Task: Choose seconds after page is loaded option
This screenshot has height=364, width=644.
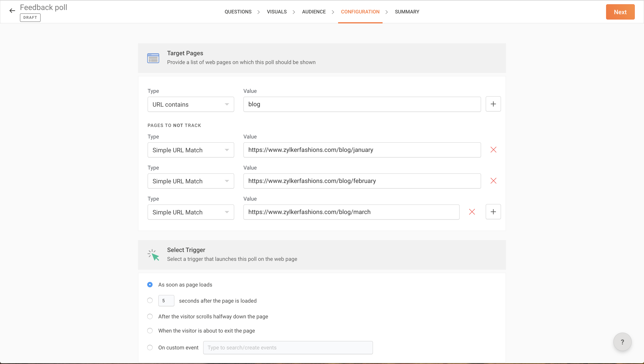Action: (x=150, y=301)
